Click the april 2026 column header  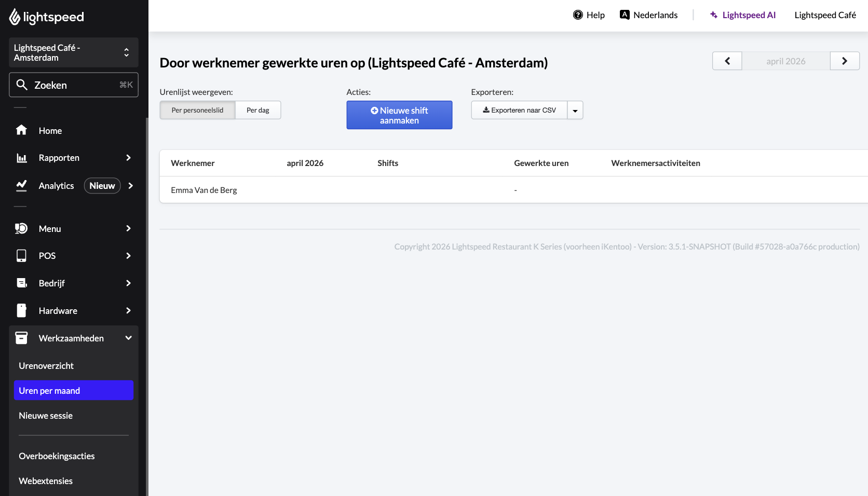(x=305, y=163)
